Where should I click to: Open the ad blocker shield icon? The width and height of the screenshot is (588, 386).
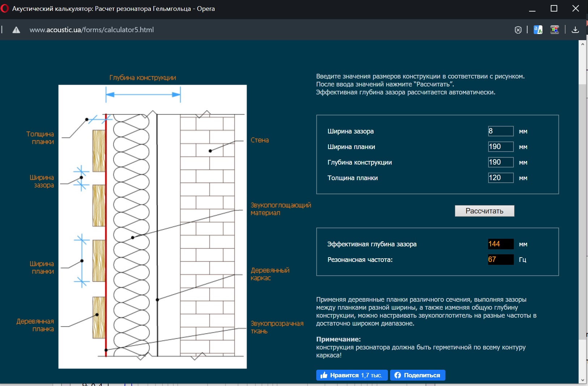(x=518, y=30)
